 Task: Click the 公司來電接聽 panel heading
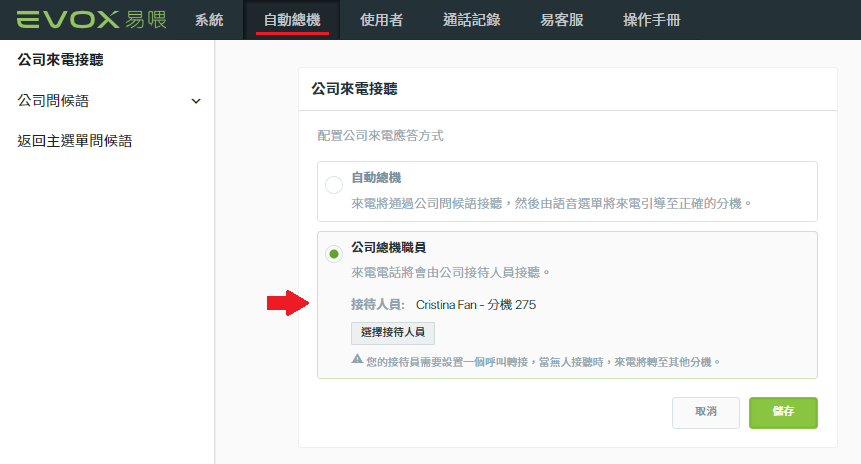355,89
